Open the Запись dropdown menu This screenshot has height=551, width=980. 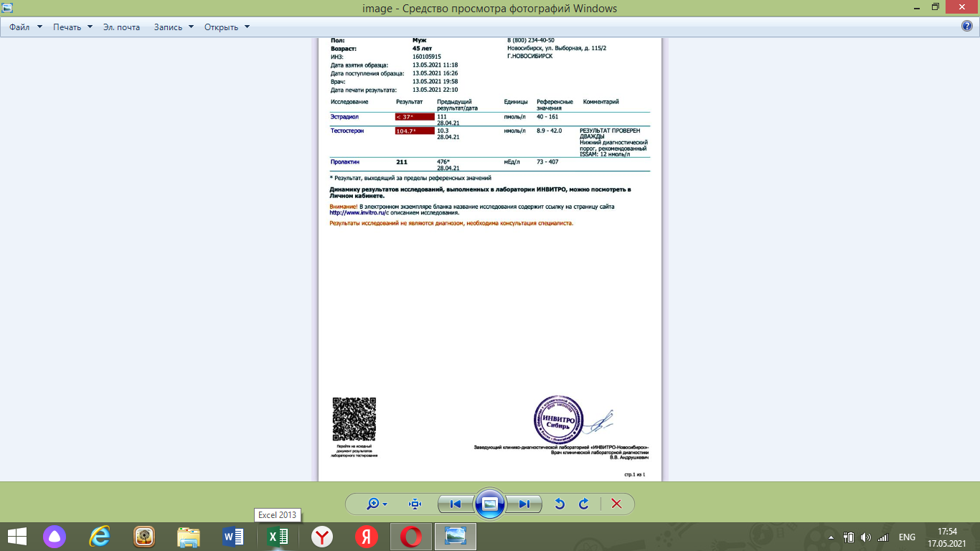[x=174, y=27]
